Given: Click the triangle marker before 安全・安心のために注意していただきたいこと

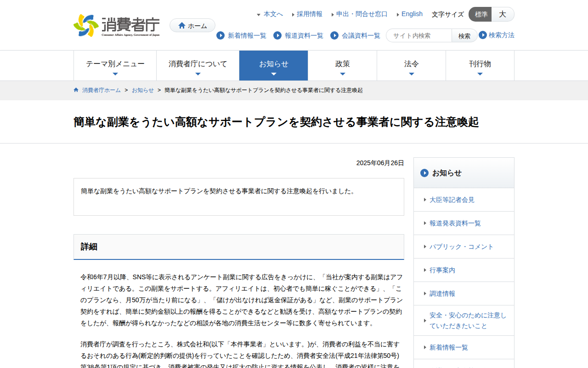Looking at the screenshot, I should (x=425, y=321).
